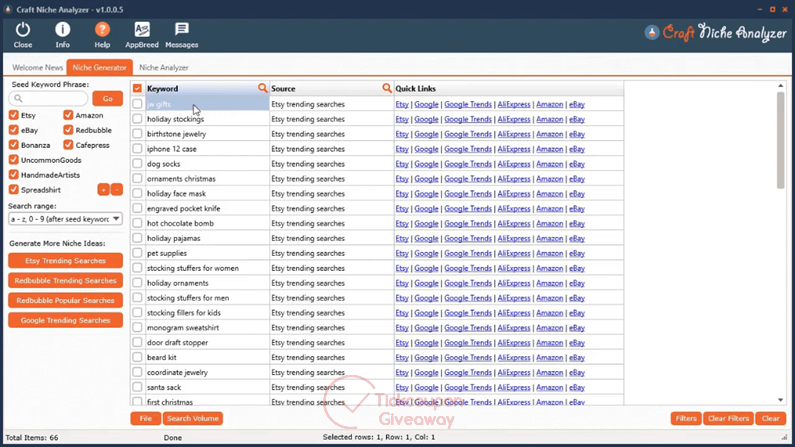Toggle the Spreadshirt checkbox
795x447 pixels.
(14, 190)
